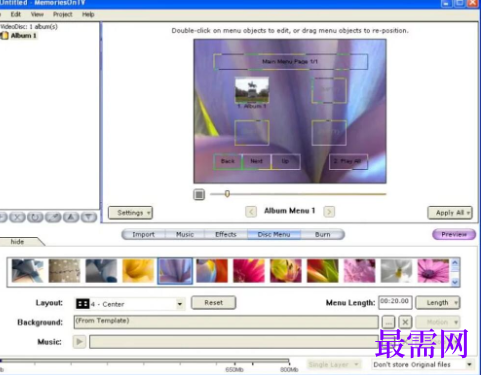Move album down with down-arrow button
The width and height of the screenshot is (487, 375).
tap(89, 217)
